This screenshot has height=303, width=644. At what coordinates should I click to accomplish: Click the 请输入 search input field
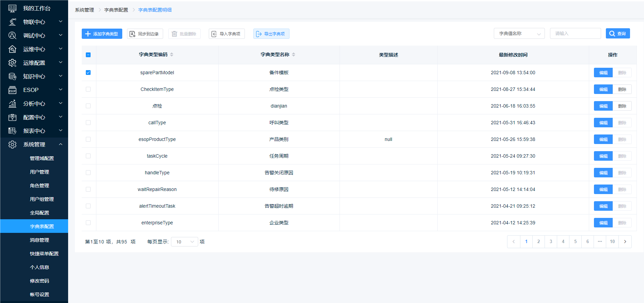575,34
